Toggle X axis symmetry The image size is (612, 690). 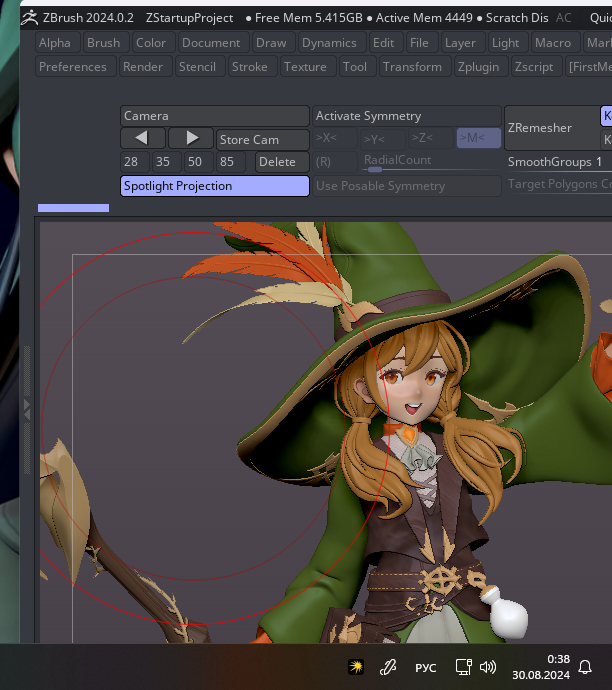[x=335, y=138]
